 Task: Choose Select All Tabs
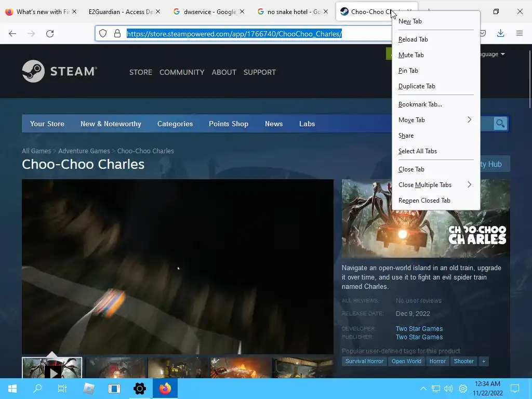coord(436,151)
